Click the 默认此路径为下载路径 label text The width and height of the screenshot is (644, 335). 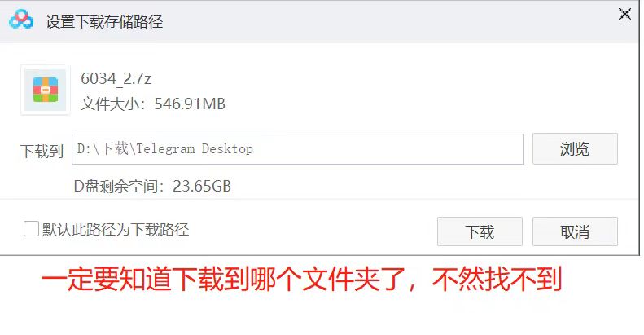pos(116,229)
